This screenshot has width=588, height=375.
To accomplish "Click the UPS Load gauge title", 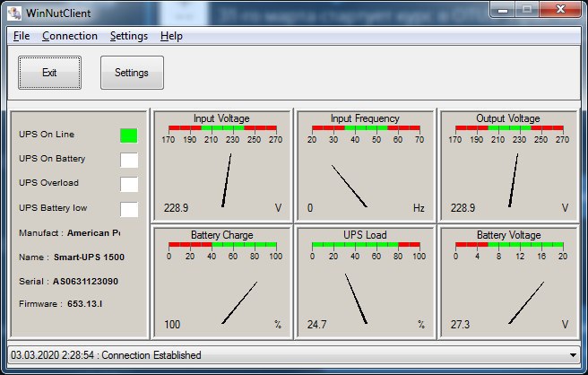I will pyautogui.click(x=365, y=235).
